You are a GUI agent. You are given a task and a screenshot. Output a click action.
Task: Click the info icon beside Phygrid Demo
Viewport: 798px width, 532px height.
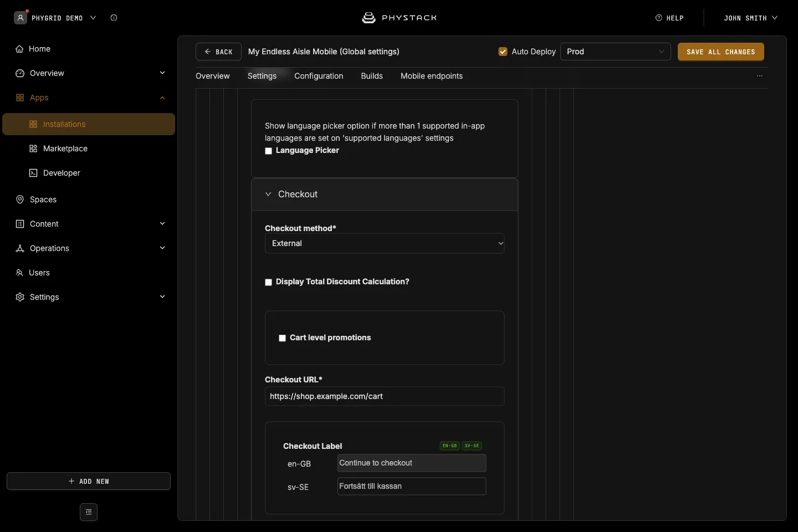114,18
